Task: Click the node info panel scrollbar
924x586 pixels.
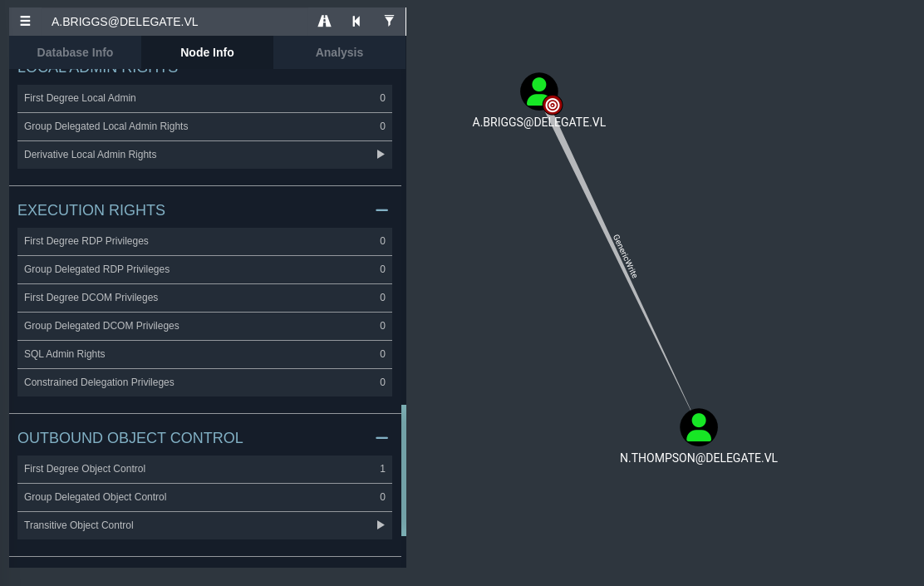Action: tap(404, 470)
